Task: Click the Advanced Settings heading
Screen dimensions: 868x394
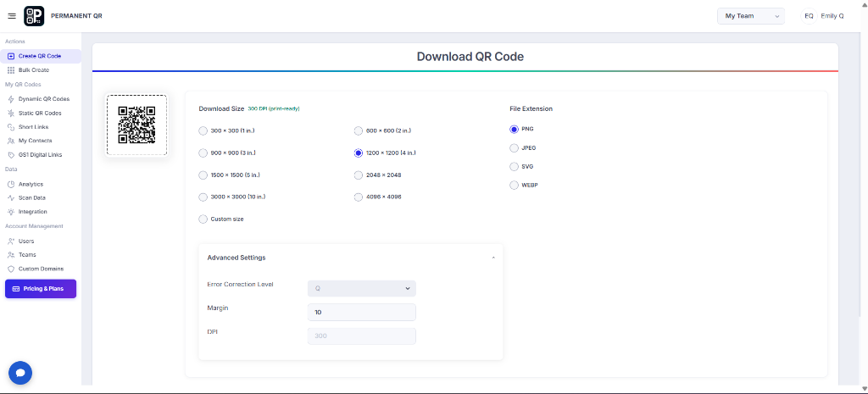Action: [236, 258]
